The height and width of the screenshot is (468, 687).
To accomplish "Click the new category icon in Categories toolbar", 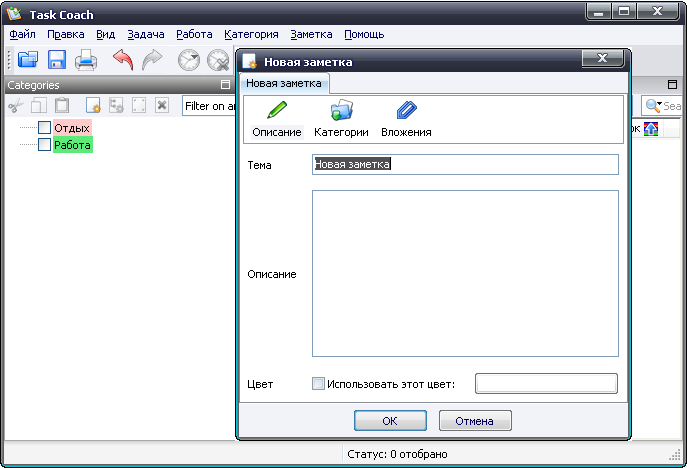I will click(x=93, y=106).
